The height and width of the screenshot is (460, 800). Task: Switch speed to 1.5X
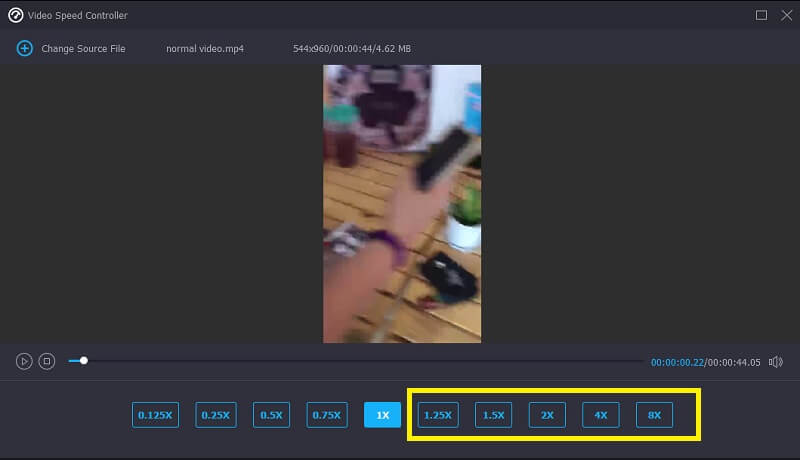(x=493, y=415)
